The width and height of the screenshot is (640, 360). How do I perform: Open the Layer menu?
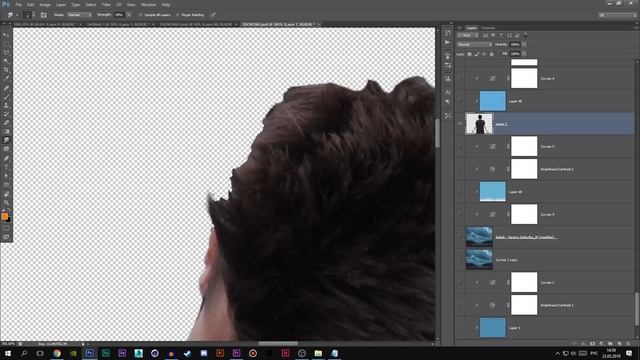pos(60,4)
